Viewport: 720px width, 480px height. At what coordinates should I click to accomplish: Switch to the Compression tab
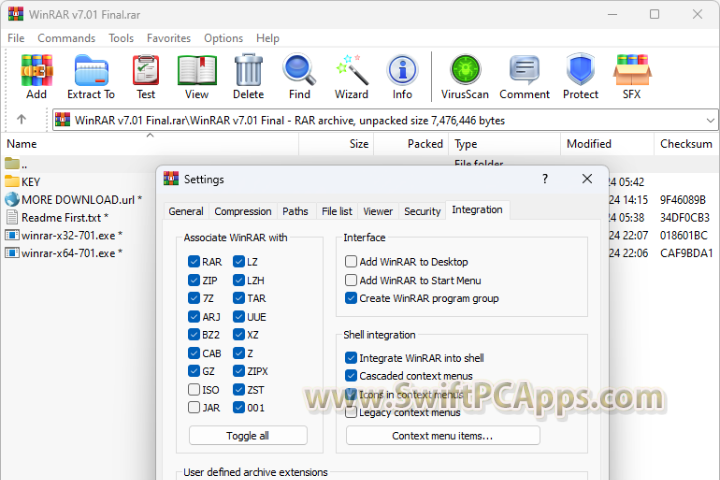coord(243,211)
